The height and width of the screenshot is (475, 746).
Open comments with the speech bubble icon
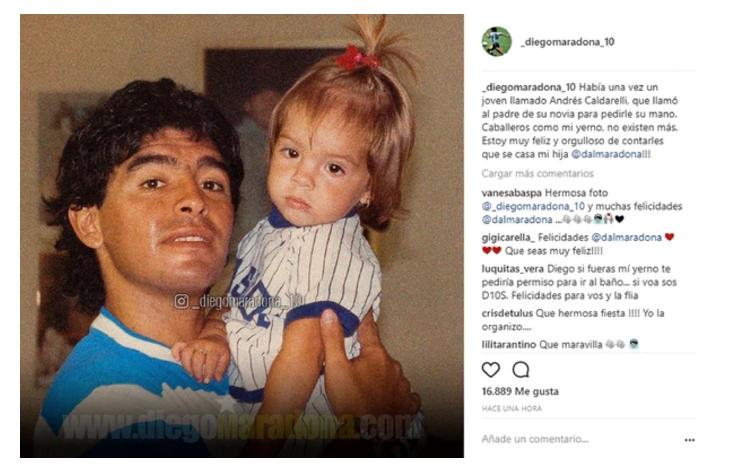click(520, 370)
